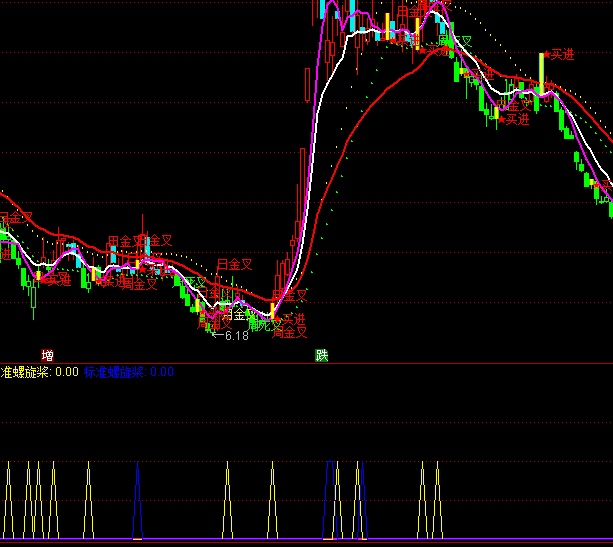Click the red 增 marker icon
The height and width of the screenshot is (547, 613).
tap(47, 355)
